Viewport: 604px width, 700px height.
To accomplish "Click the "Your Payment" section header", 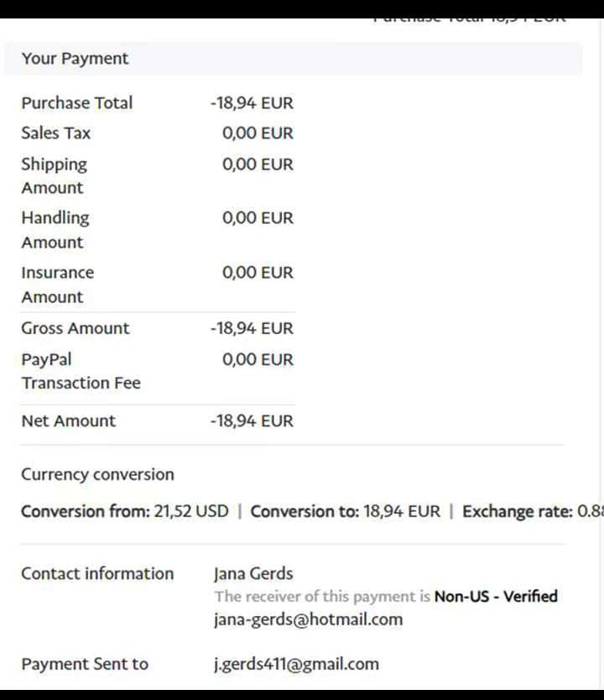I will point(75,59).
